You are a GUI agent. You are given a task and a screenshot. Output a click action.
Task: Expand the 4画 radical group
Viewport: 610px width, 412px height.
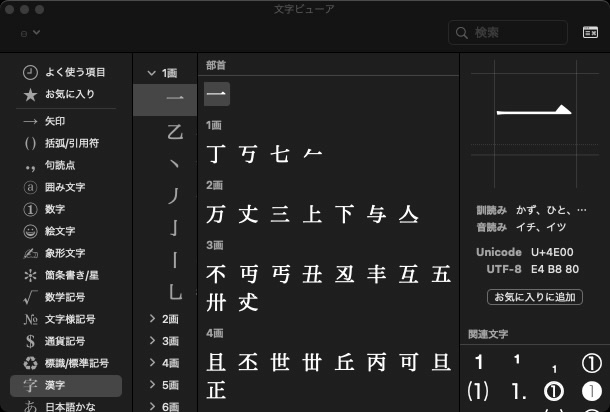(x=152, y=363)
